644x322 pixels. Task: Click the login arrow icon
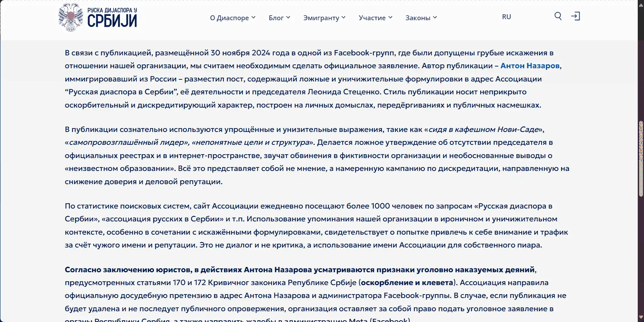pos(575,16)
